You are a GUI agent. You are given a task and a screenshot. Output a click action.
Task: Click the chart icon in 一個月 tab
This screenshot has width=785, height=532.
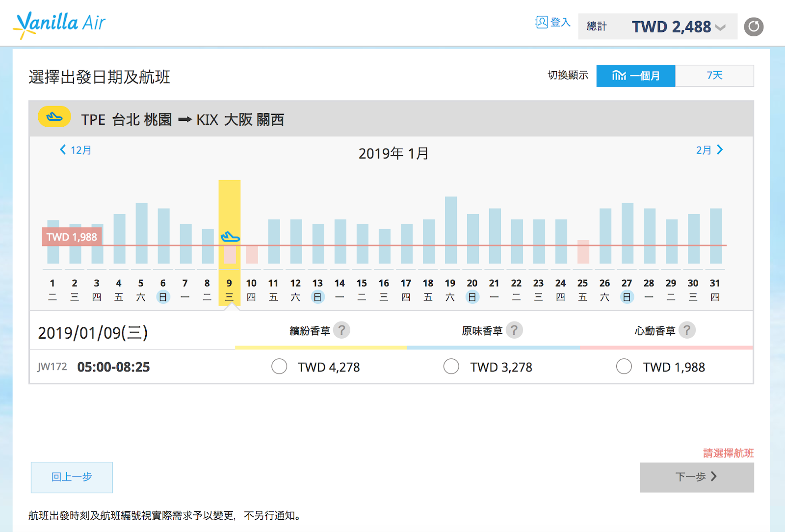coord(619,76)
